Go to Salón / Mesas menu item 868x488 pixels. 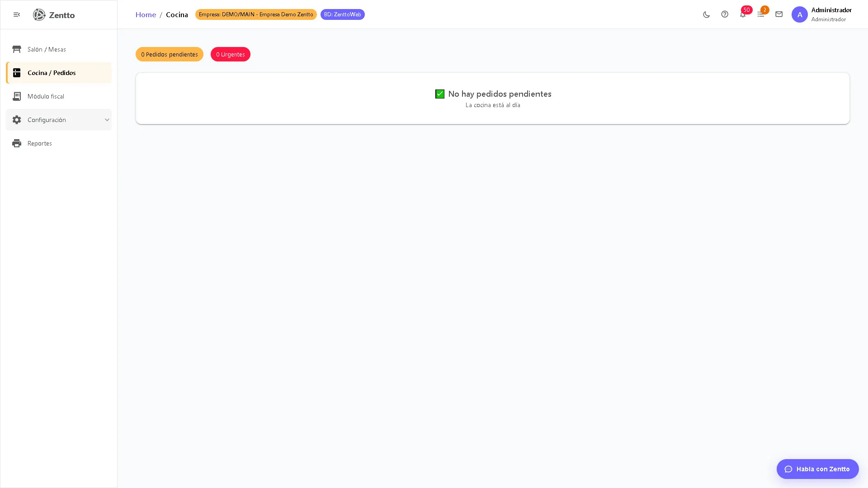pyautogui.click(x=59, y=49)
